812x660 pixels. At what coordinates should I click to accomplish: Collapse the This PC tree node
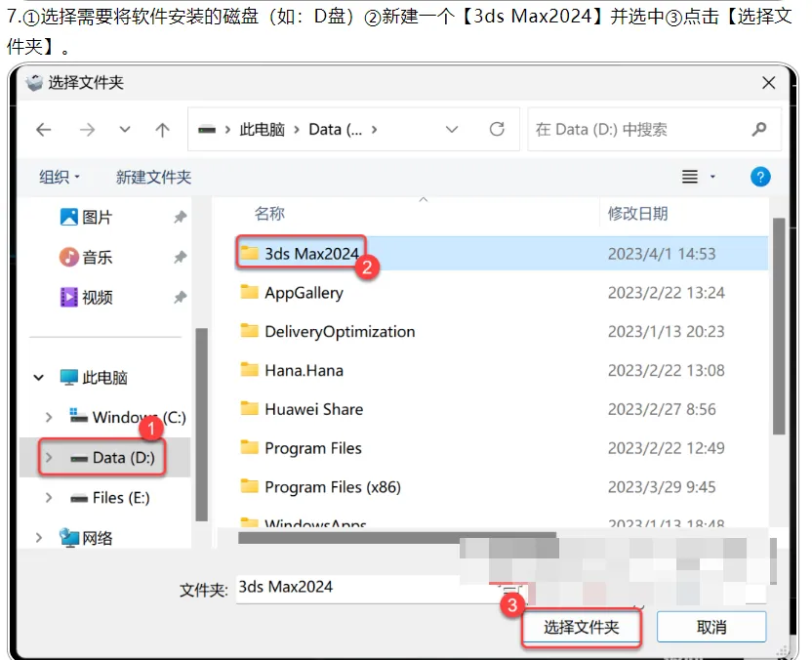pyautogui.click(x=39, y=378)
